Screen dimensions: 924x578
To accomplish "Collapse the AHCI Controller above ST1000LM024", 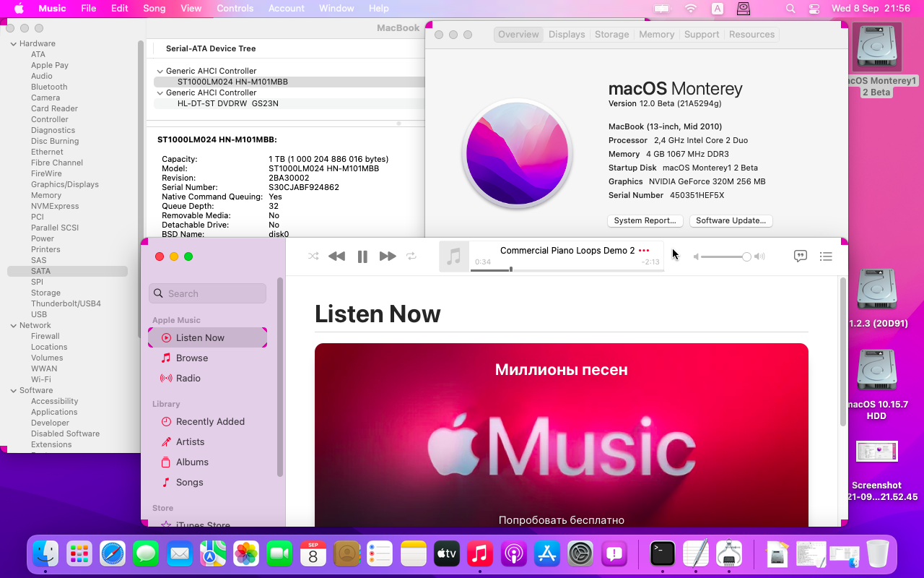I will click(160, 71).
